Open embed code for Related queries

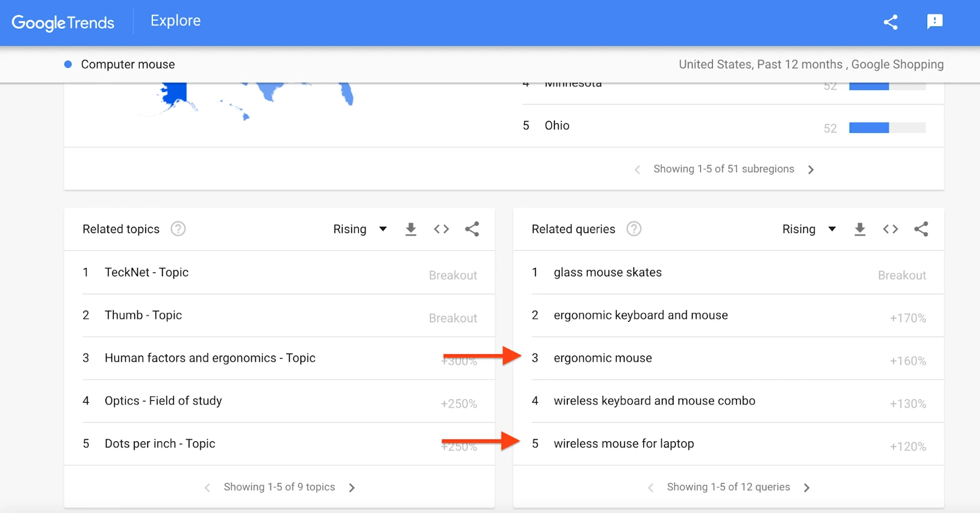(891, 229)
